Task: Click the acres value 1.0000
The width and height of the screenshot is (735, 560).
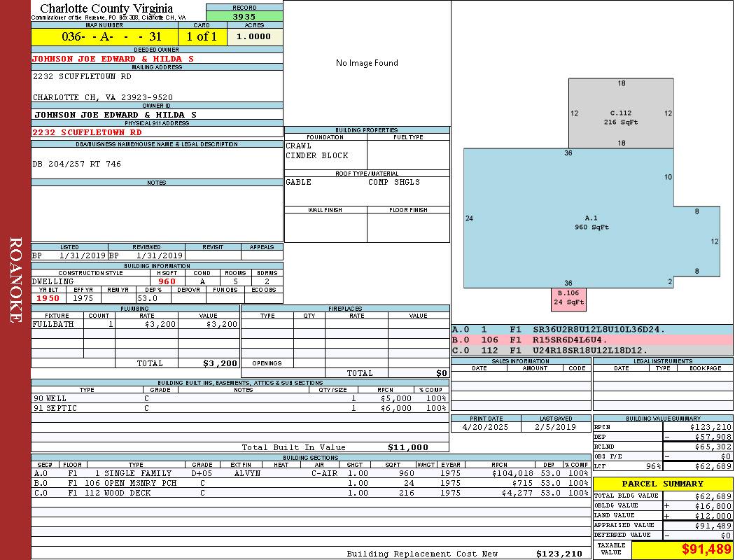Action: [x=253, y=36]
